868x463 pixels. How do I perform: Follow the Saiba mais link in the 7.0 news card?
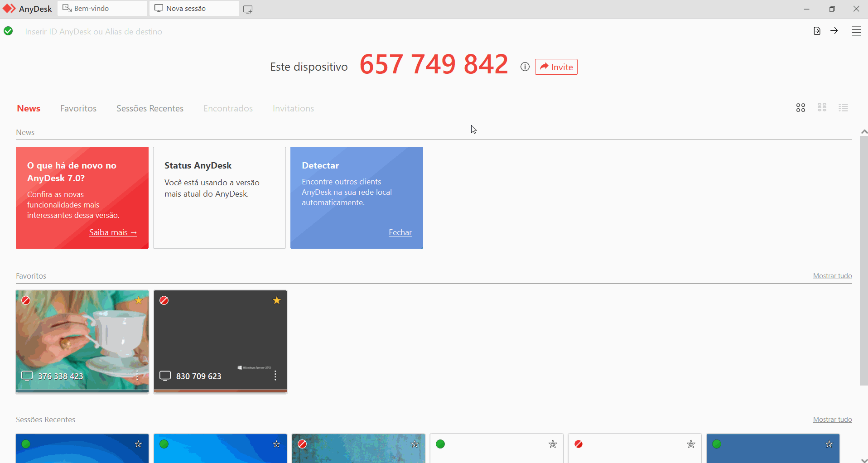point(113,232)
